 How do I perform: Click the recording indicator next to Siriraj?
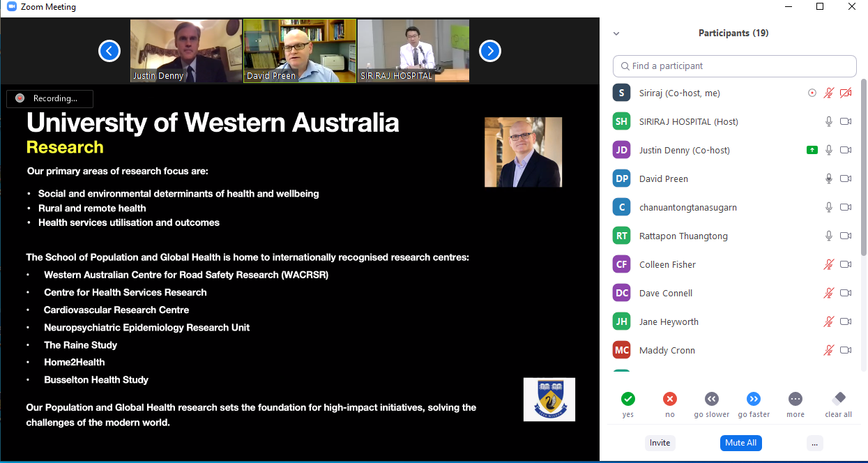point(812,93)
